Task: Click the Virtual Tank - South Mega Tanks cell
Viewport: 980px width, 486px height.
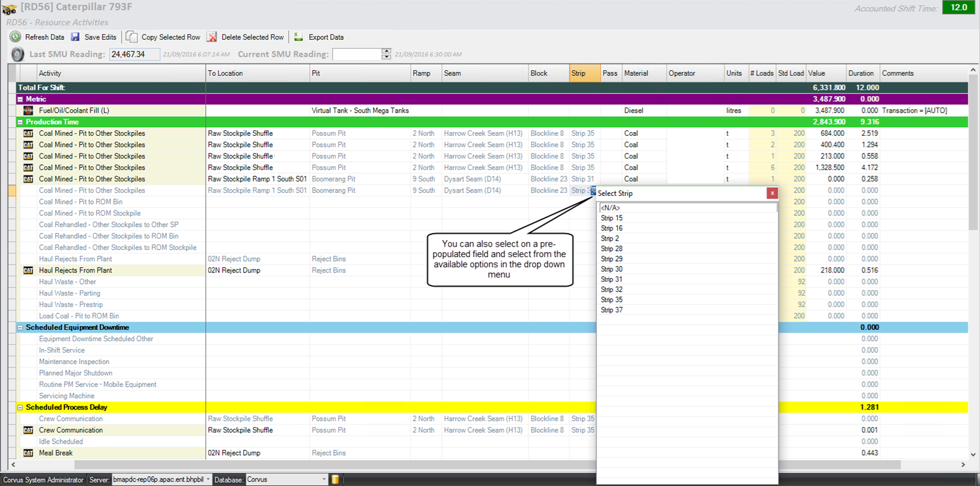Action: (360, 111)
